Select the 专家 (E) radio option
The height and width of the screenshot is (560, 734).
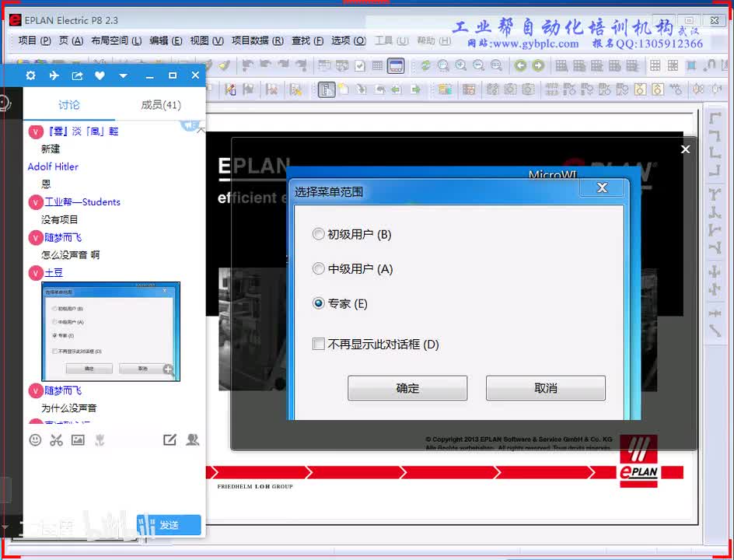(x=318, y=303)
